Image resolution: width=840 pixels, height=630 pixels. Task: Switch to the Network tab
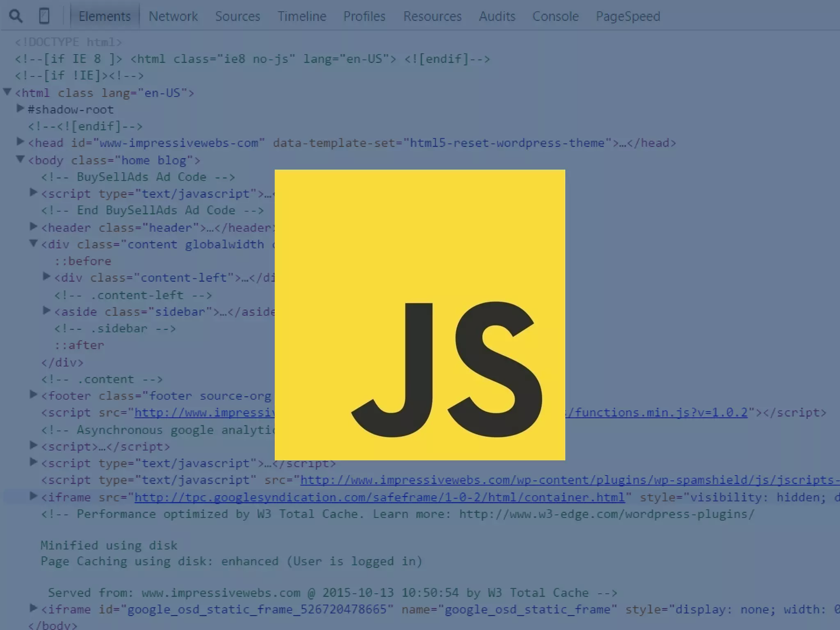point(173,16)
